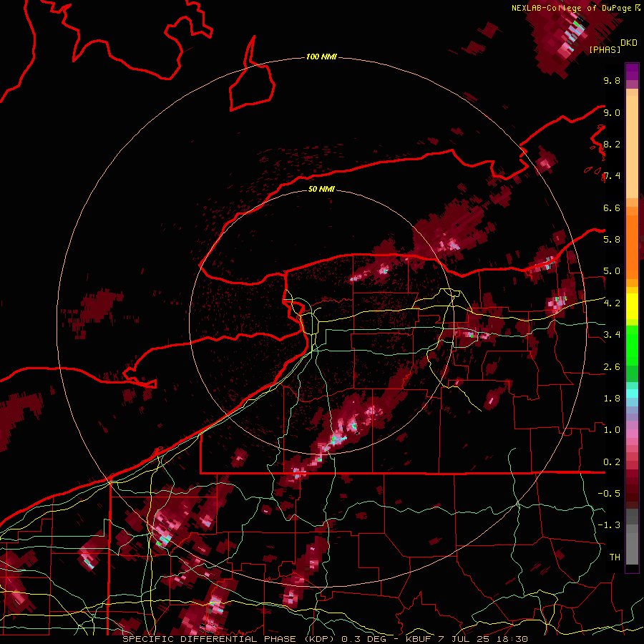Select the 100 NMI range ring label
Viewport: 644px width, 644px height.
pyautogui.click(x=321, y=57)
